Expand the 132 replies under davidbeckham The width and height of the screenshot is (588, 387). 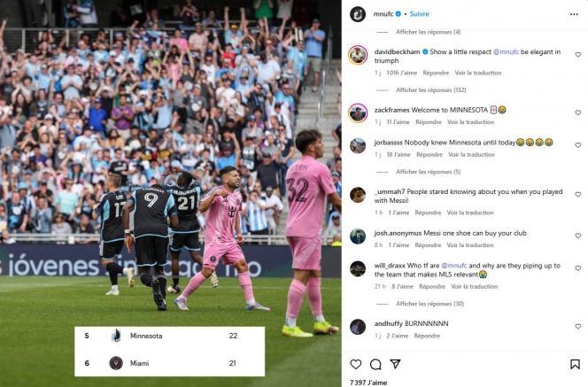431,90
